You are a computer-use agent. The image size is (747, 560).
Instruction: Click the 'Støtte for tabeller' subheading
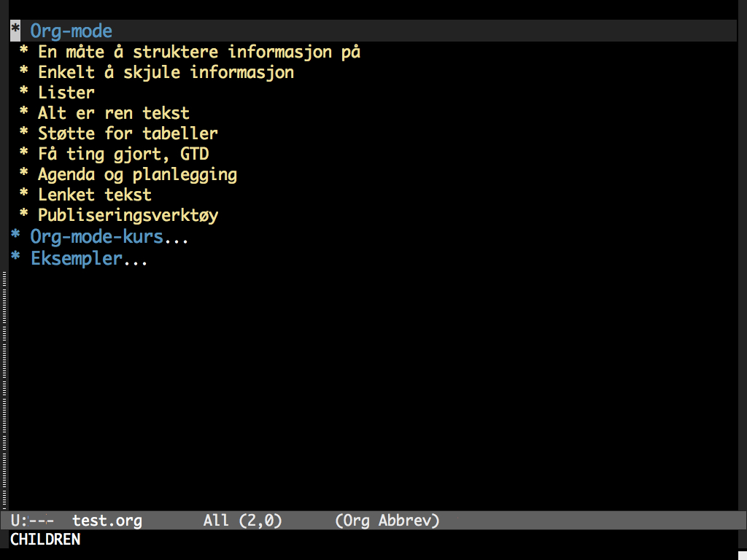(128, 133)
